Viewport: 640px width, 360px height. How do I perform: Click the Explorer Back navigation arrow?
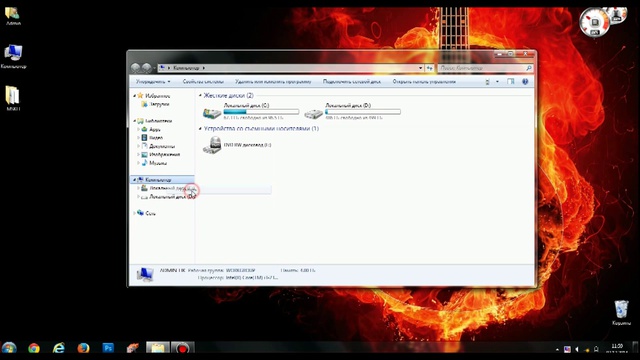pyautogui.click(x=136, y=68)
